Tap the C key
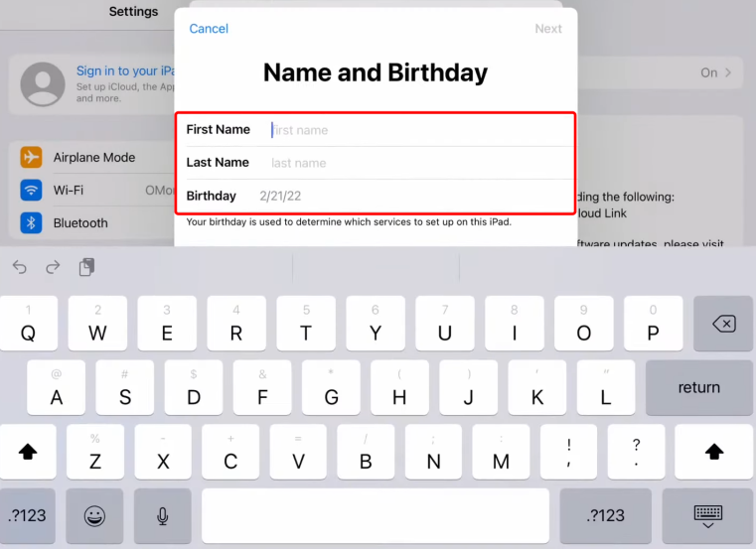This screenshot has height=549, width=756. point(230,452)
